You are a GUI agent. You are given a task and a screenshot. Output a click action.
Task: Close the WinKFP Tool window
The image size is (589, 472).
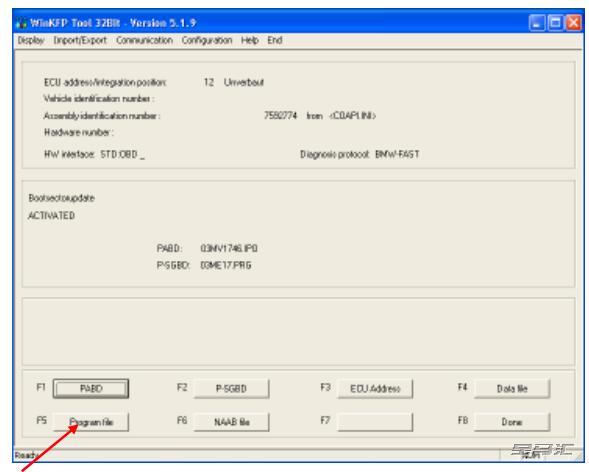click(x=574, y=23)
